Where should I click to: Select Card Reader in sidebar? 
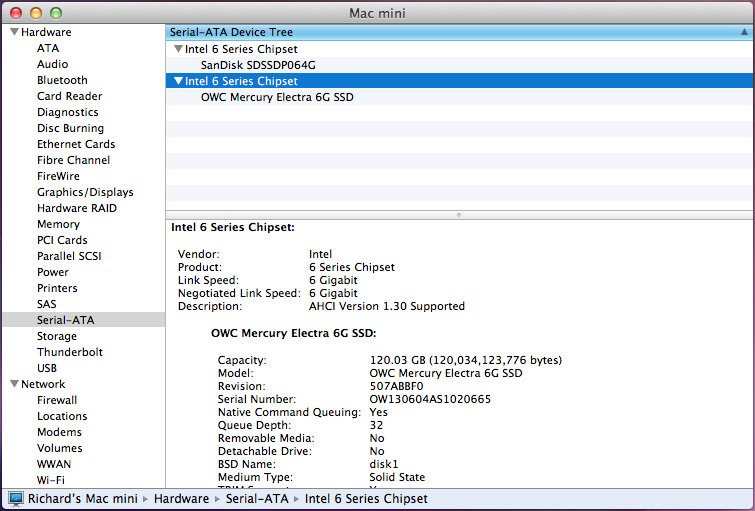click(69, 96)
